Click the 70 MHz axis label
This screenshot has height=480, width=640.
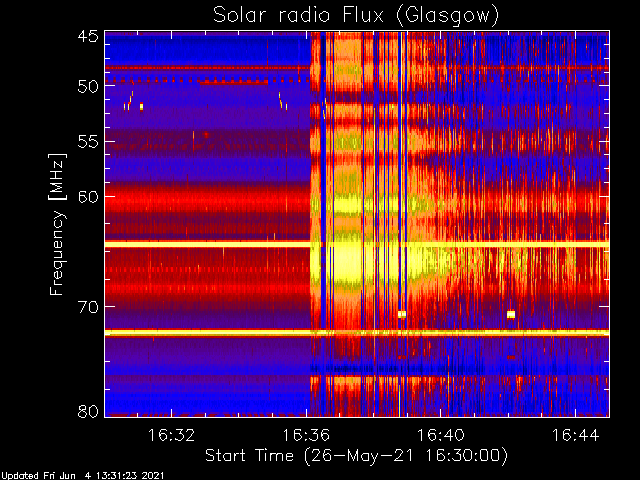click(x=88, y=307)
